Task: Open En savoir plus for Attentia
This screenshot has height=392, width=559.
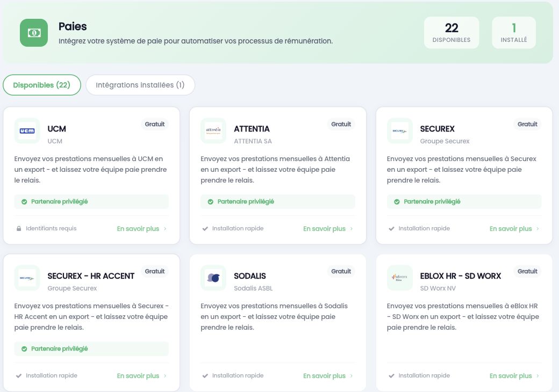Action: click(325, 229)
